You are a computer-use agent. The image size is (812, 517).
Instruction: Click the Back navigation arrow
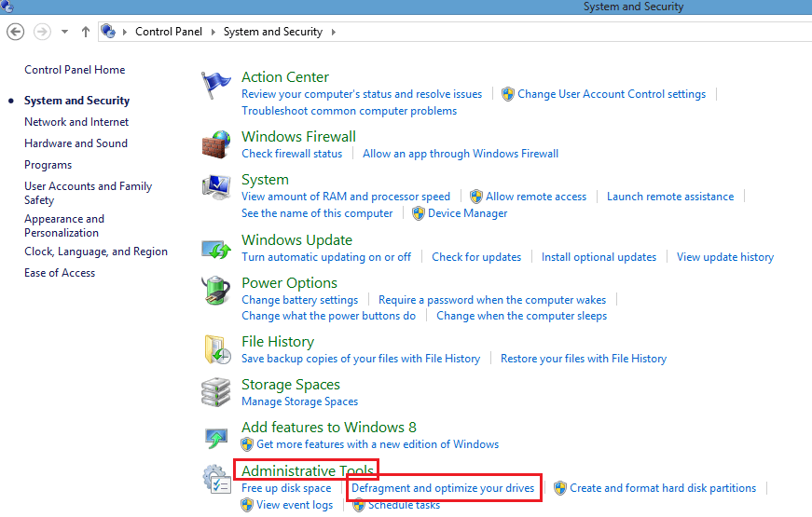point(16,32)
